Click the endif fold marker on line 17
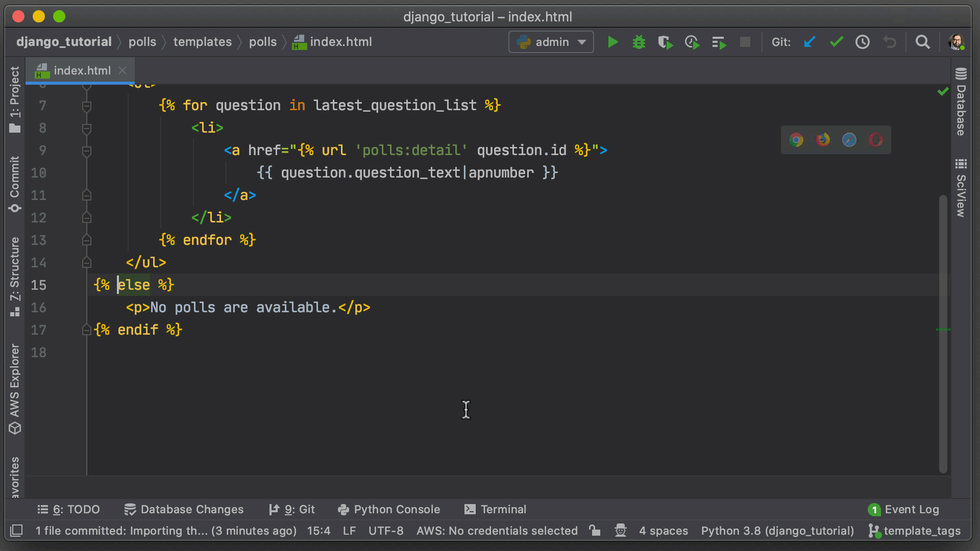This screenshot has height=551, width=980. (x=87, y=330)
